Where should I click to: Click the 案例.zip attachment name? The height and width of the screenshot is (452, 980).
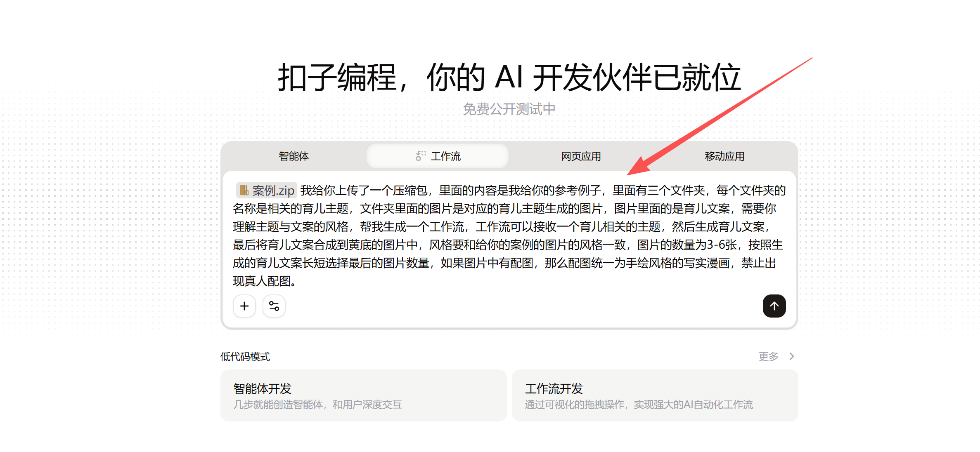(273, 191)
